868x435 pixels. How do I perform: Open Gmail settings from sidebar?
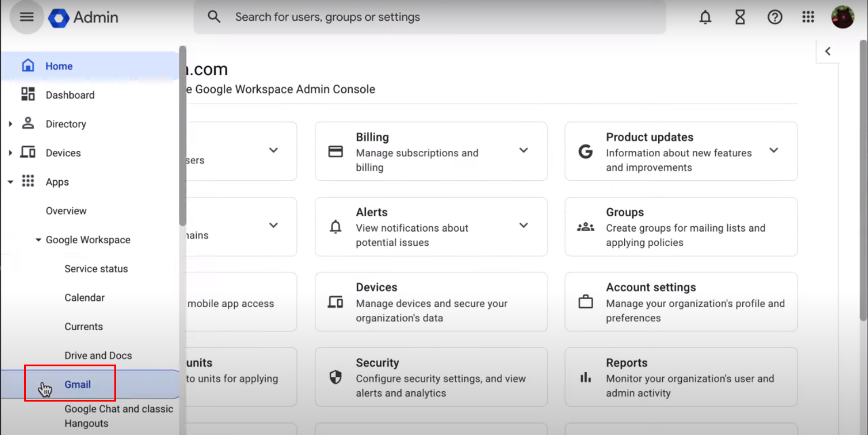click(77, 384)
